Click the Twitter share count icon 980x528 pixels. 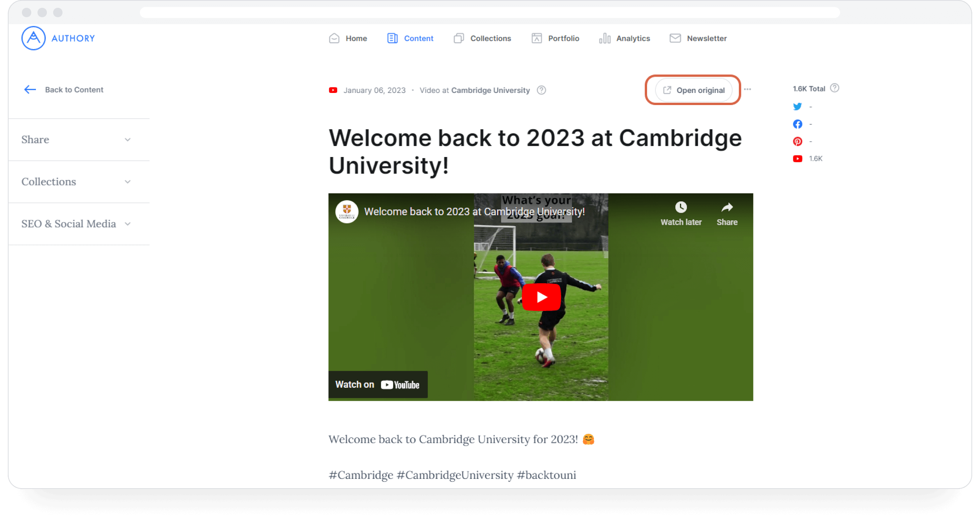point(797,107)
